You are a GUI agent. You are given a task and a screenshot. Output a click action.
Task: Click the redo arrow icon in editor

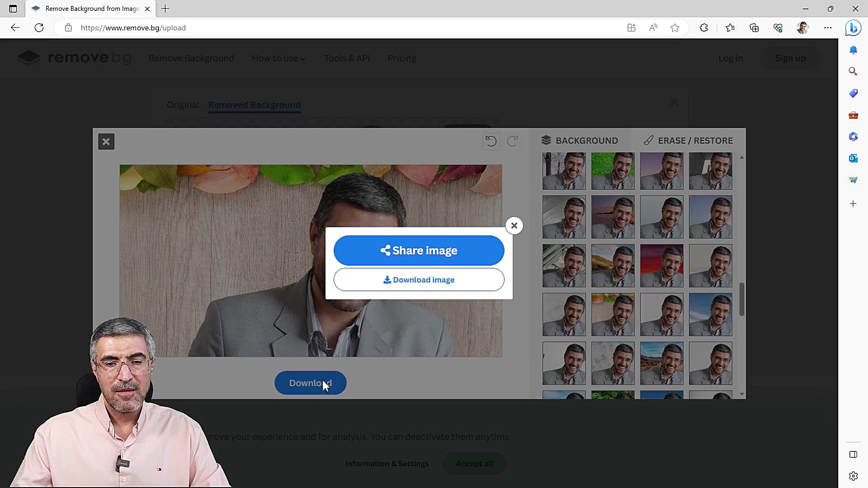(512, 141)
